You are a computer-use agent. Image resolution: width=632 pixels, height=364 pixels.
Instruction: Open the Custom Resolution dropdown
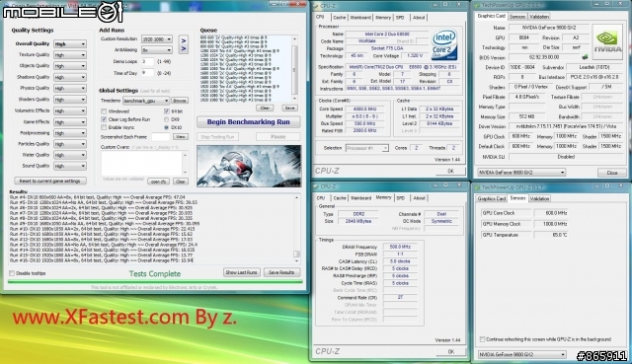(x=157, y=39)
